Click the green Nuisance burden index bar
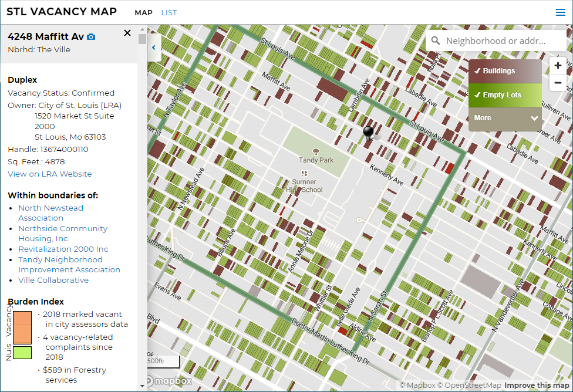Viewport: 573px width, 392px height. coord(22,353)
